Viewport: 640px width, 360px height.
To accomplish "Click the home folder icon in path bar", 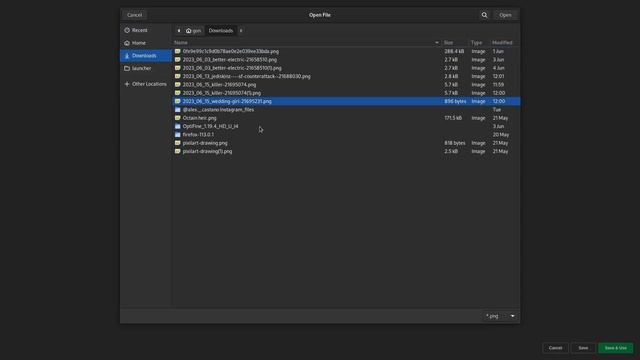I will pos(189,31).
